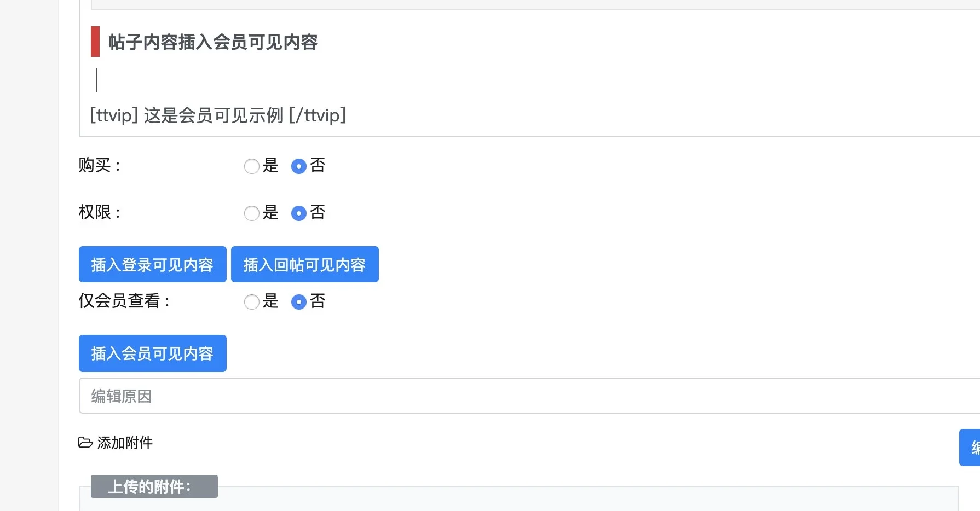This screenshot has height=511, width=980.
Task: 点击帖子内容编辑区光标位置
Action: tap(97, 80)
